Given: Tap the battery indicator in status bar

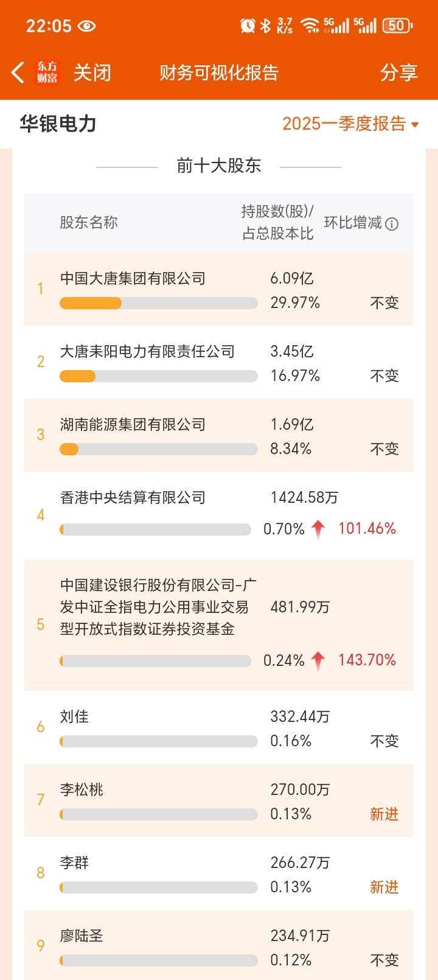Looking at the screenshot, I should point(398,26).
